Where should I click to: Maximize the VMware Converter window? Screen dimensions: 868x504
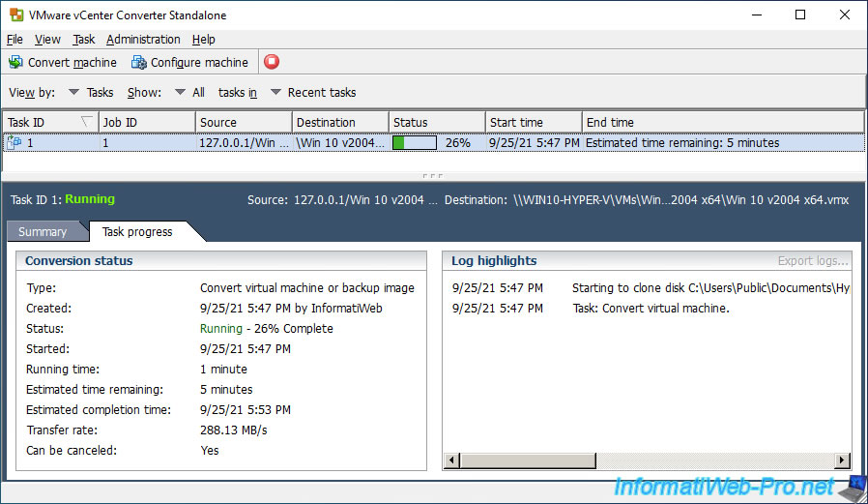pyautogui.click(x=800, y=15)
